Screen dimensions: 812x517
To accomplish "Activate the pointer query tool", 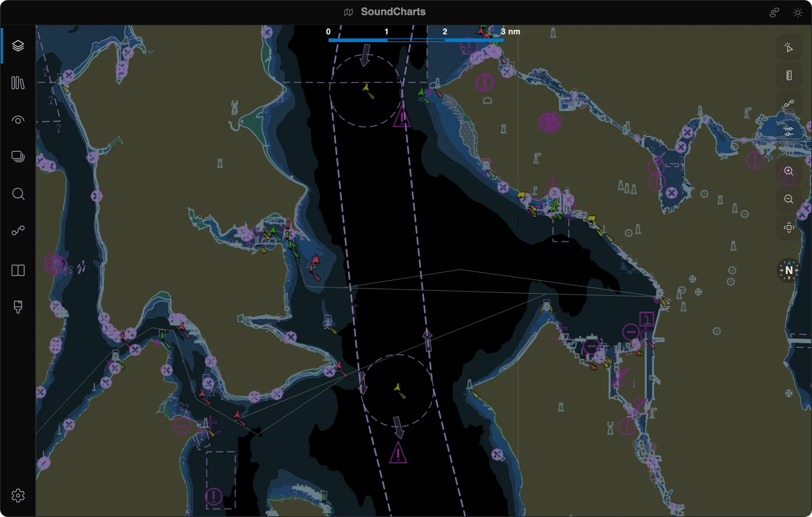I will point(789,47).
